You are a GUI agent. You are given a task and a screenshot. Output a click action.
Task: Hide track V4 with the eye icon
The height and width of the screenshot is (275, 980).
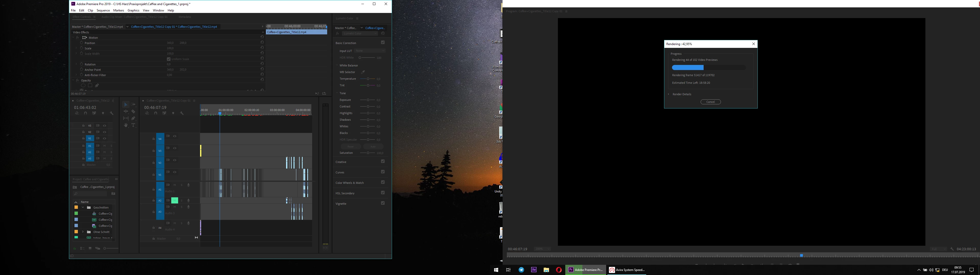pyautogui.click(x=175, y=136)
